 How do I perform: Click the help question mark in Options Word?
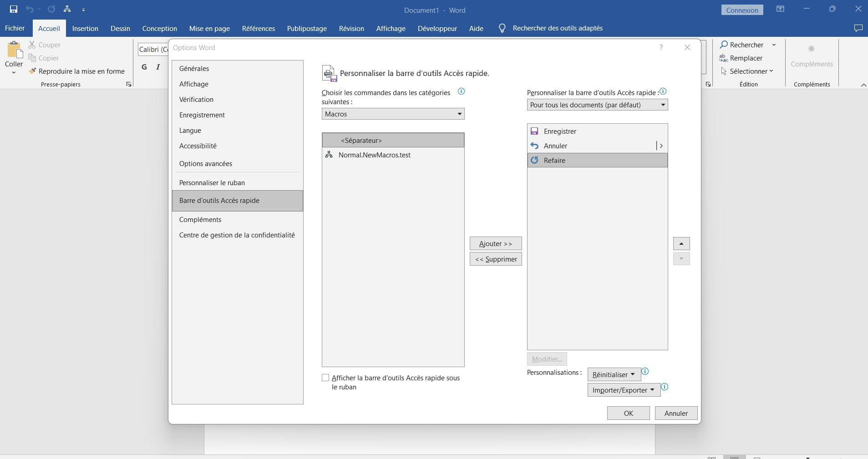(x=661, y=47)
